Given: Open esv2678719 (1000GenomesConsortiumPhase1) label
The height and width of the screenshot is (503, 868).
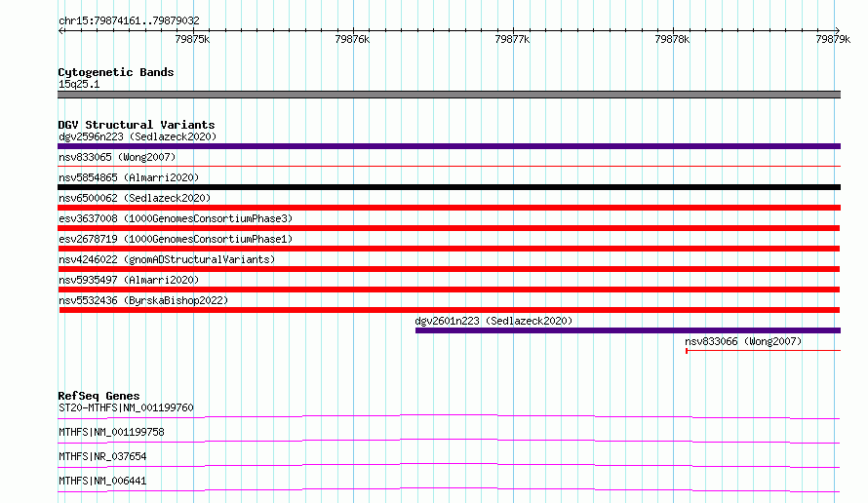Looking at the screenshot, I should [176, 239].
